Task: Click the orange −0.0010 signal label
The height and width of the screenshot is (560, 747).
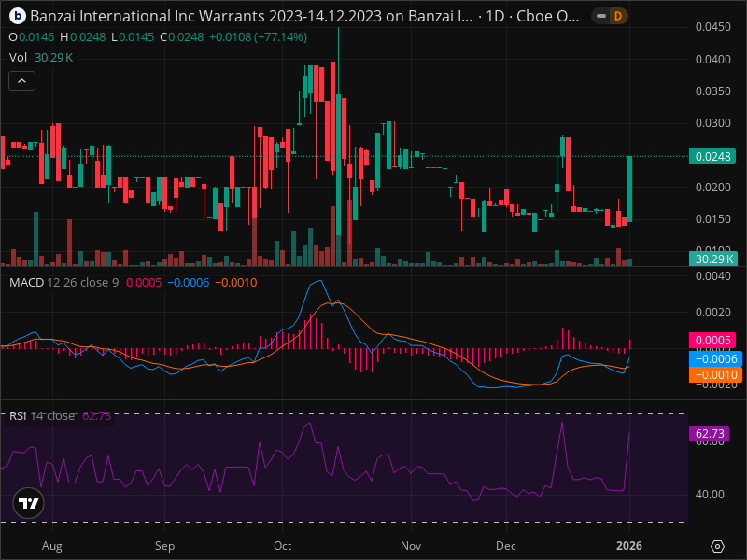Action: pyautogui.click(x=715, y=375)
